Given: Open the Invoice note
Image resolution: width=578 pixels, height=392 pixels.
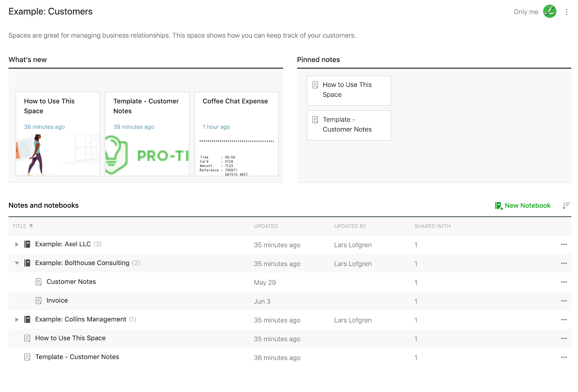Looking at the screenshot, I should (57, 300).
